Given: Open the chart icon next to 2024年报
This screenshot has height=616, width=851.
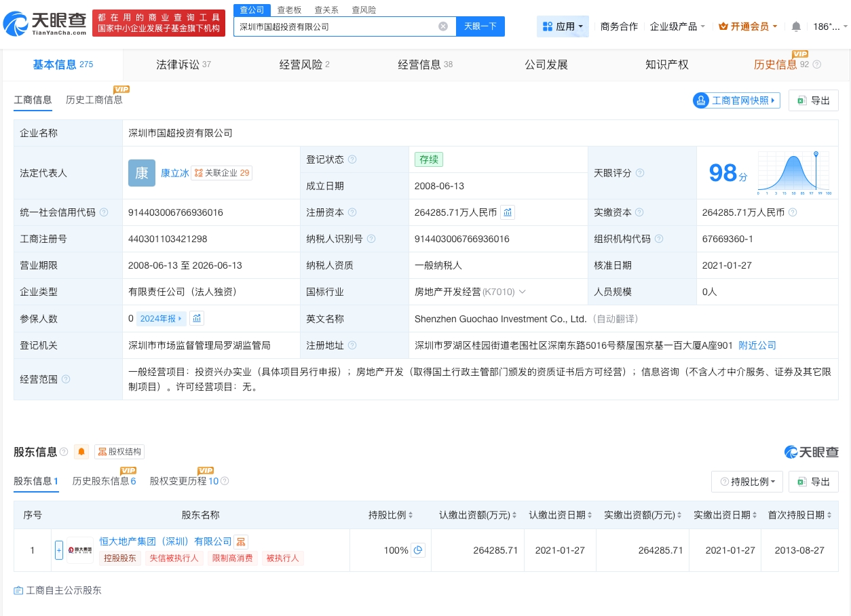Looking at the screenshot, I should point(197,318).
